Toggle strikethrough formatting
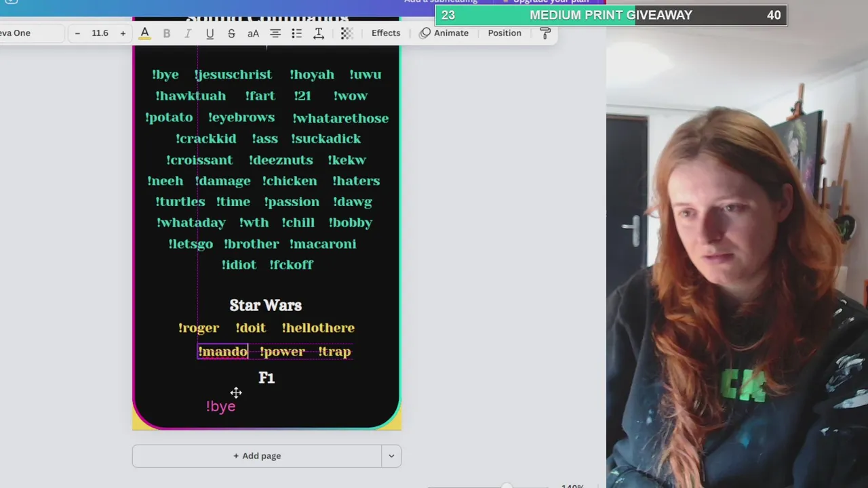The width and height of the screenshot is (868, 488). pyautogui.click(x=231, y=33)
